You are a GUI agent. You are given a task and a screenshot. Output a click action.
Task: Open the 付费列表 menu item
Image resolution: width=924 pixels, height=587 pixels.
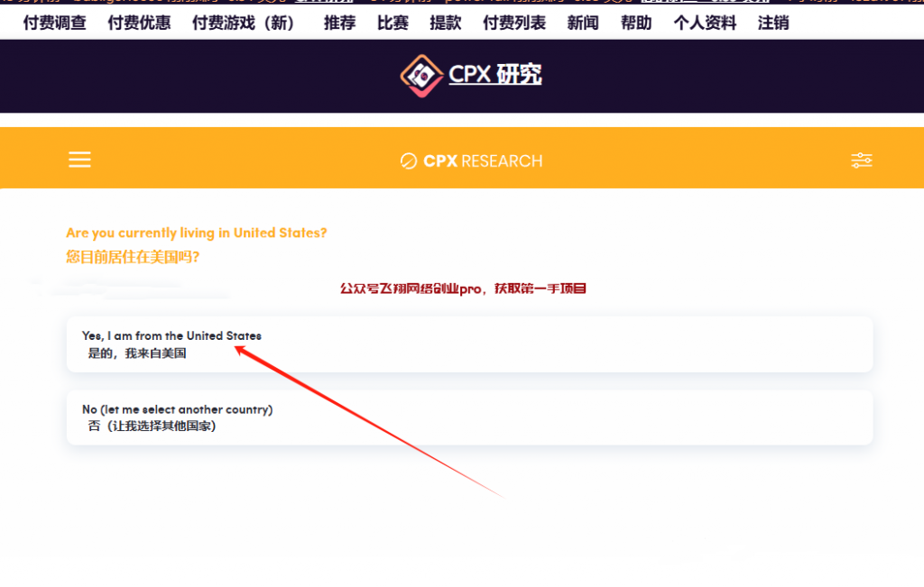(x=514, y=23)
